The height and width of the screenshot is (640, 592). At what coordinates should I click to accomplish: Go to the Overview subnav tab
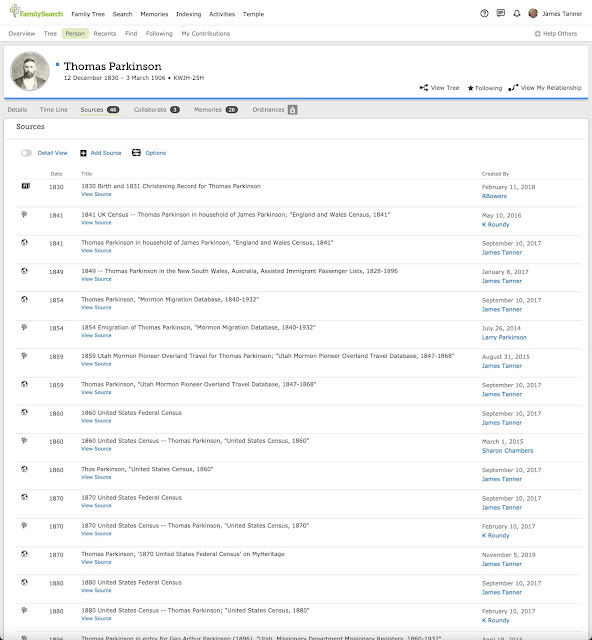pos(22,33)
